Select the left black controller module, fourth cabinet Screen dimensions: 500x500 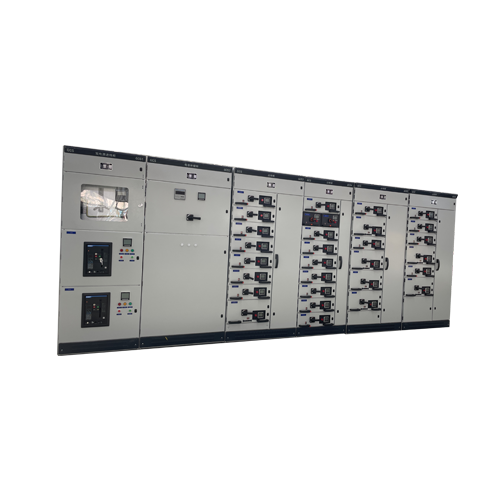pyautogui.click(x=312, y=219)
